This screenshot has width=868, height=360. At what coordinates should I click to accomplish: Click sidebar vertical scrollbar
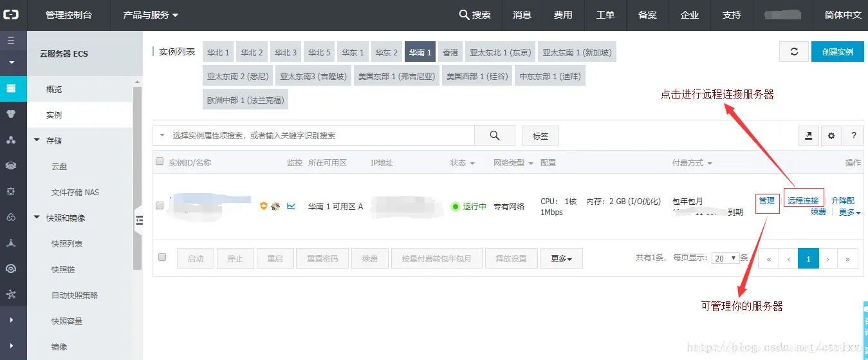[x=137, y=177]
